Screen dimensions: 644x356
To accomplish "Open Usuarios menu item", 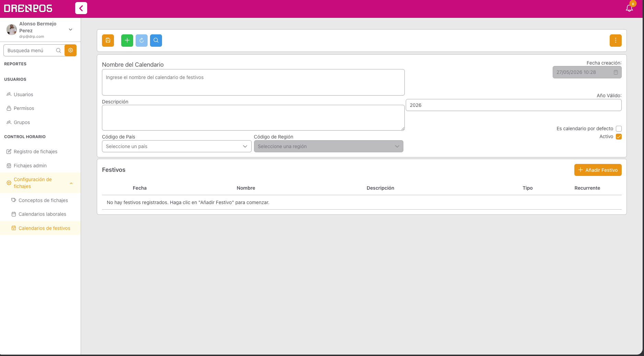I will click(40, 94).
